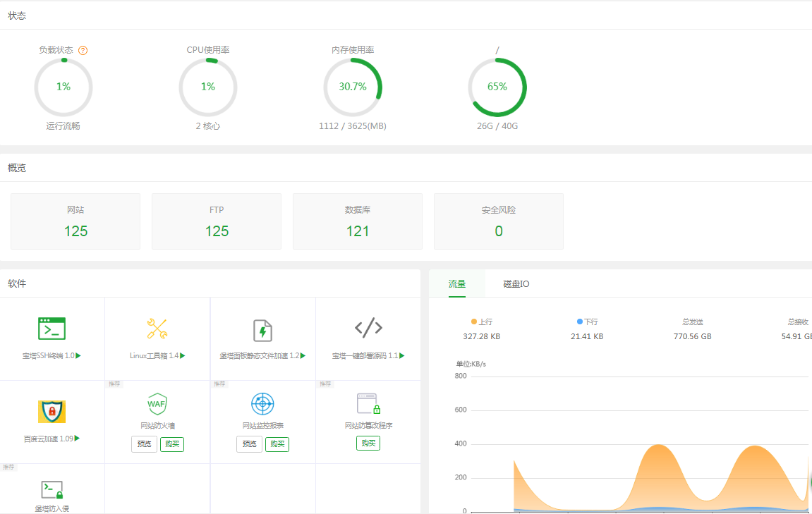Click the 网站防火墙 WAF shield icon

tap(157, 404)
